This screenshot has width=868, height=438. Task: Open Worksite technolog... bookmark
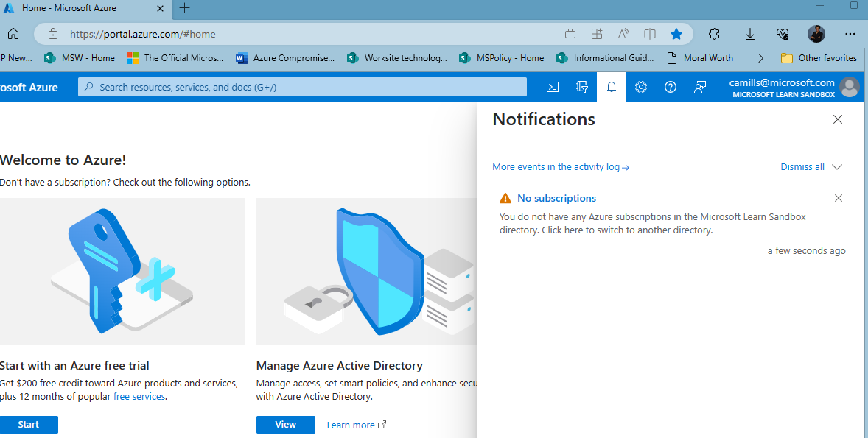397,58
